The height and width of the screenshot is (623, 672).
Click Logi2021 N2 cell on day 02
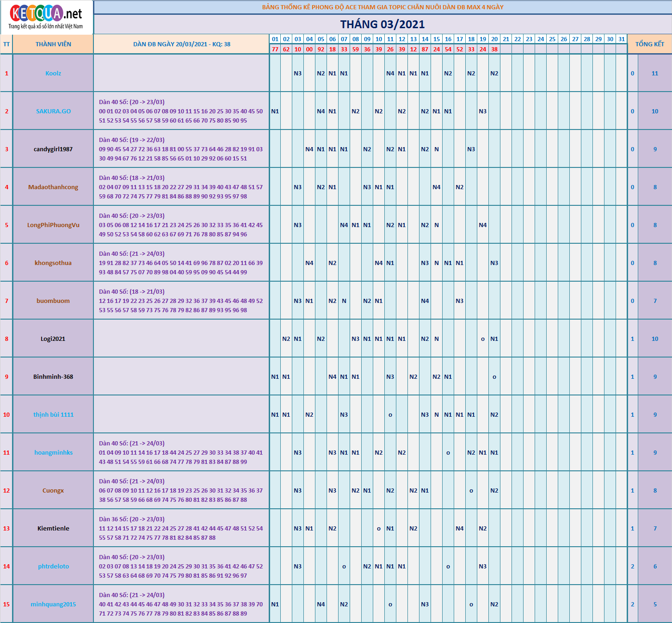286,339
